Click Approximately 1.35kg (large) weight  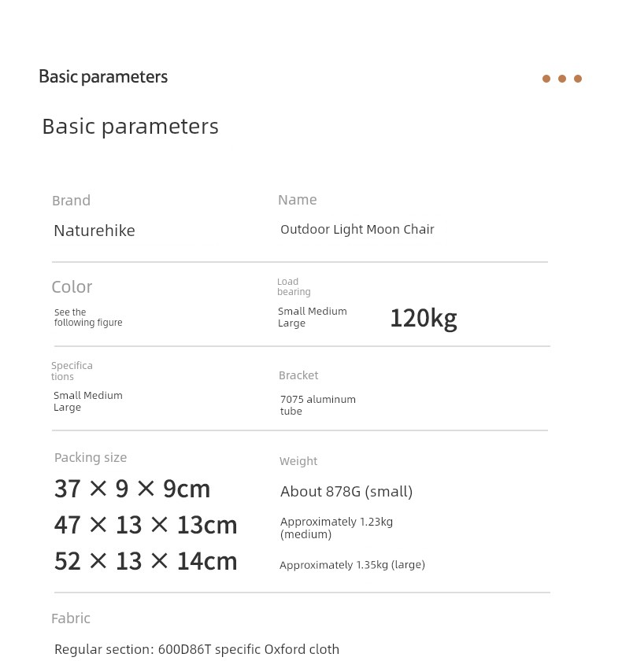point(352,565)
